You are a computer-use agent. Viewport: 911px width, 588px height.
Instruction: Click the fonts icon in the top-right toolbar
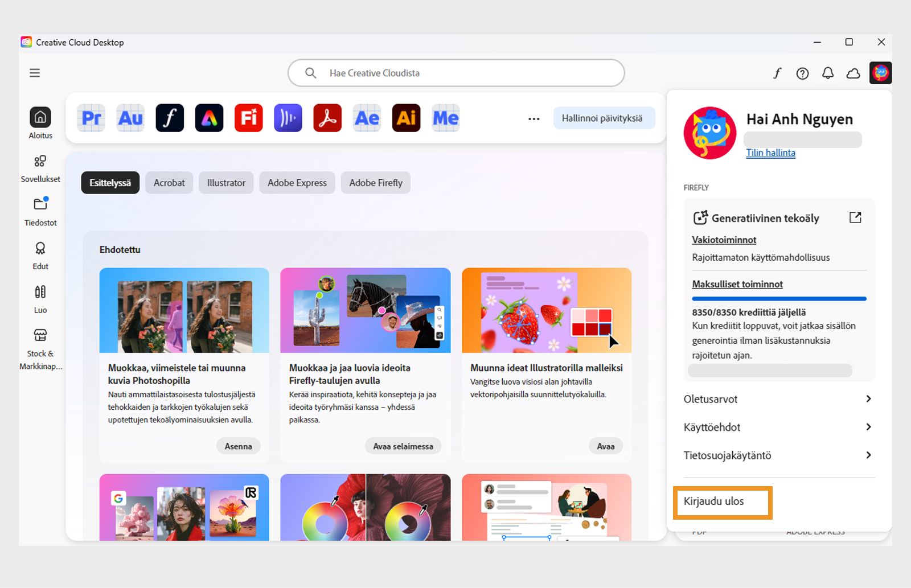pos(777,73)
